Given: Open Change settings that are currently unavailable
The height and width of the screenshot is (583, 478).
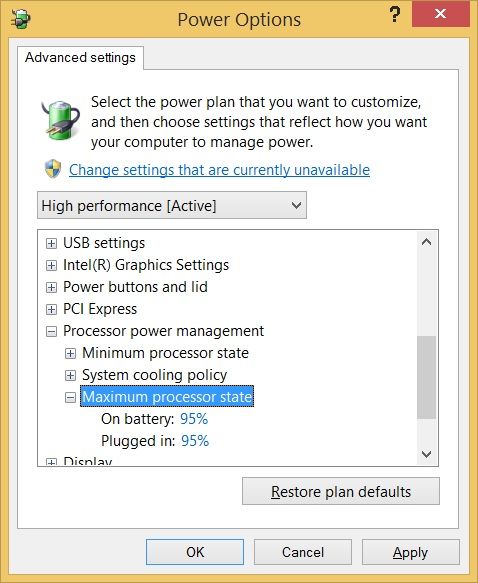Looking at the screenshot, I should point(219,170).
